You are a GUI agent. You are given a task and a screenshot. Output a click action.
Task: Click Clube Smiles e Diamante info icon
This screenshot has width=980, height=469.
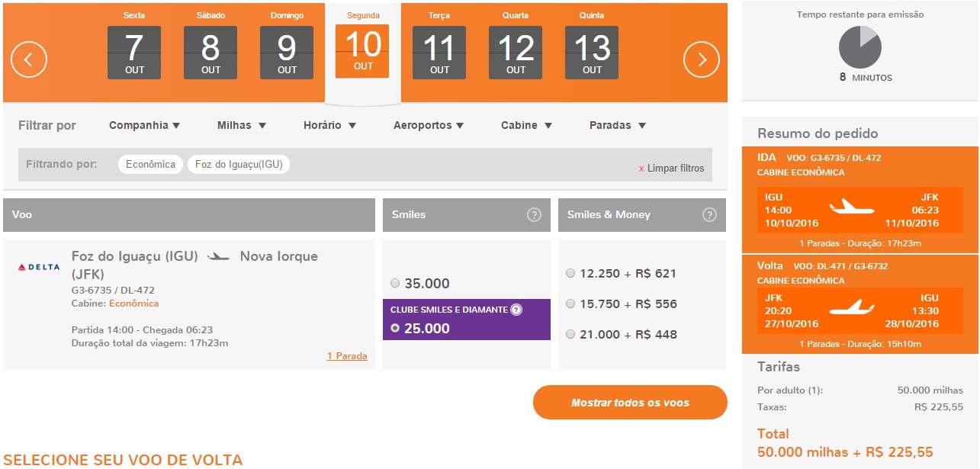(x=516, y=310)
